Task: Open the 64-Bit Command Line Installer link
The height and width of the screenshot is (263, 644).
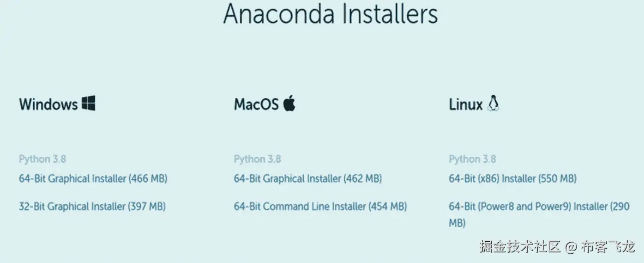Action: pyautogui.click(x=320, y=206)
